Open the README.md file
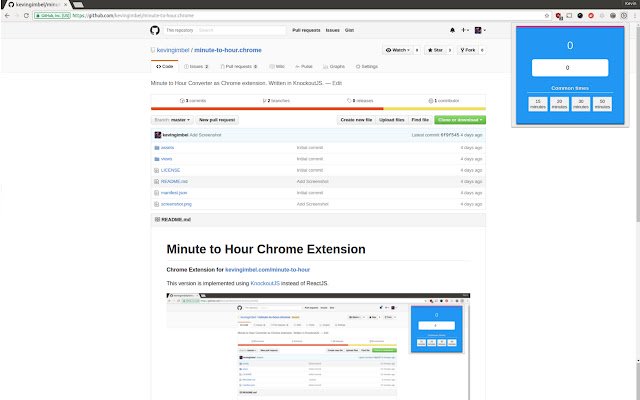This screenshot has width=640, height=400. pyautogui.click(x=174, y=182)
